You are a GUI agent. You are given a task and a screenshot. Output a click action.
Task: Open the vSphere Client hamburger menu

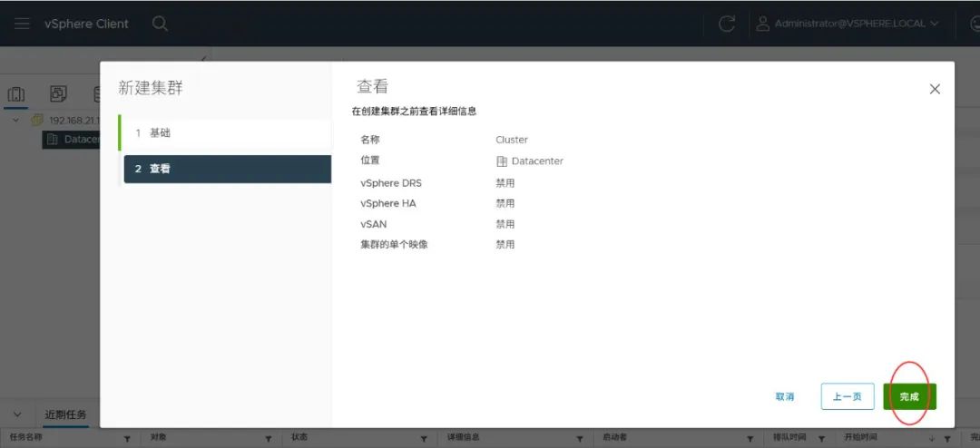pos(22,24)
